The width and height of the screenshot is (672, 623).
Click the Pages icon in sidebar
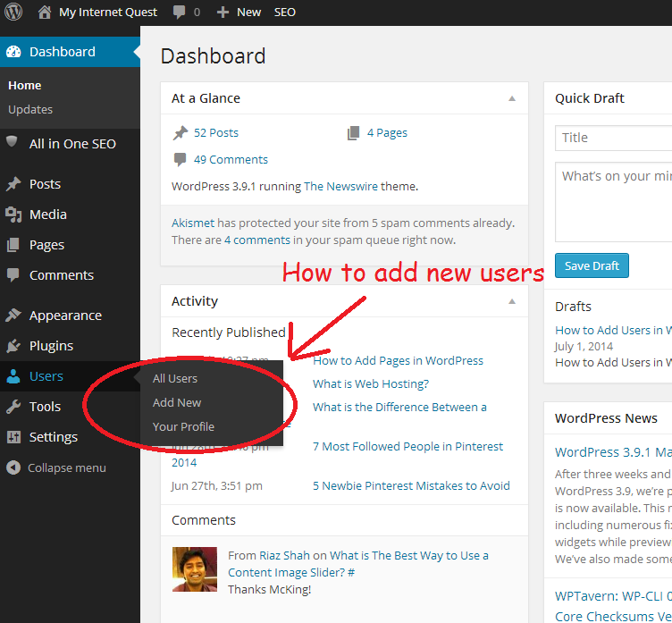click(13, 245)
